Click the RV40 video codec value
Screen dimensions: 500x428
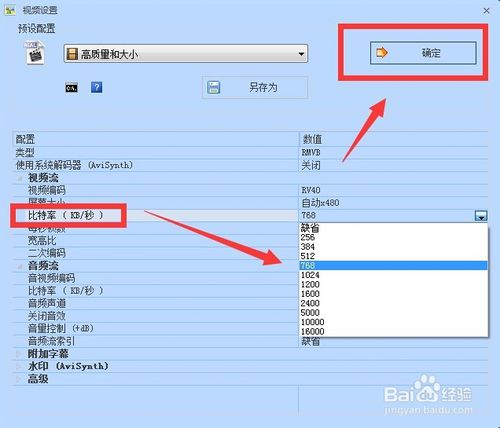point(311,190)
